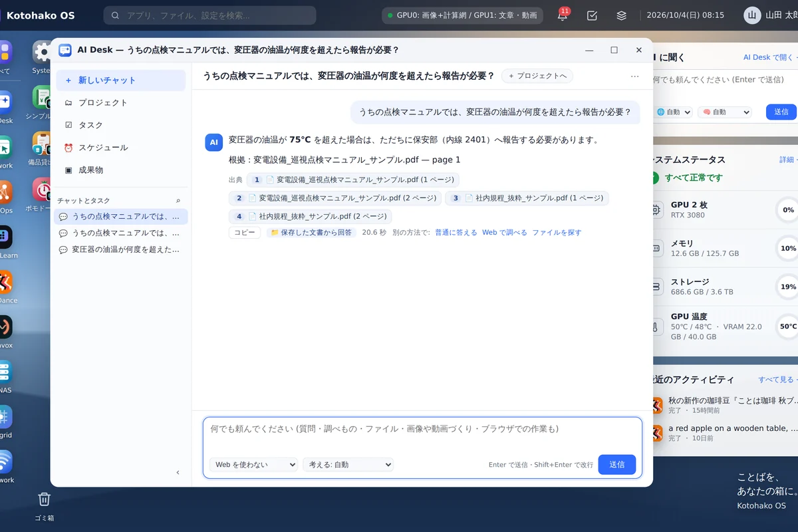
Task: Open the second うちの点検マニュアルでは chat
Action: [122, 233]
